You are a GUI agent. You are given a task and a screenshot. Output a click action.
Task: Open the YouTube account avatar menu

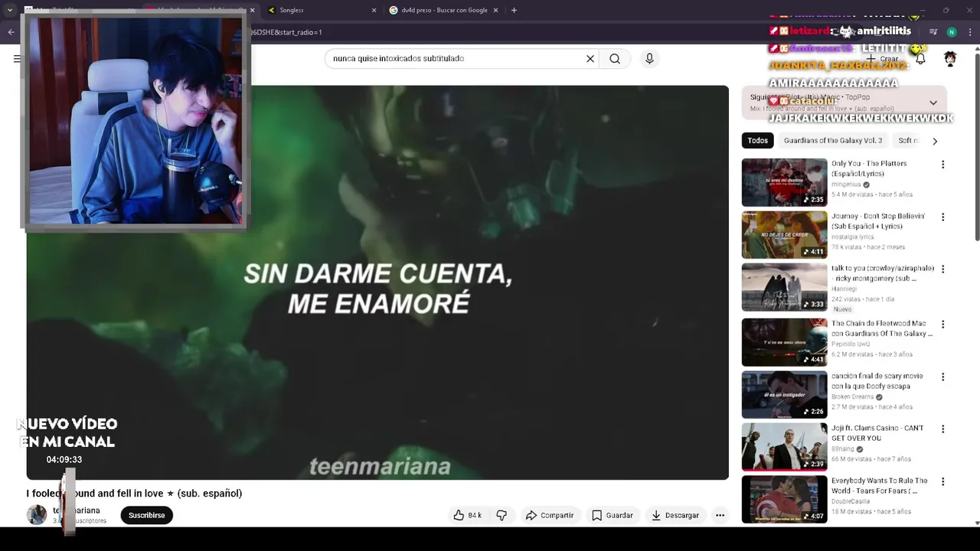tap(950, 59)
